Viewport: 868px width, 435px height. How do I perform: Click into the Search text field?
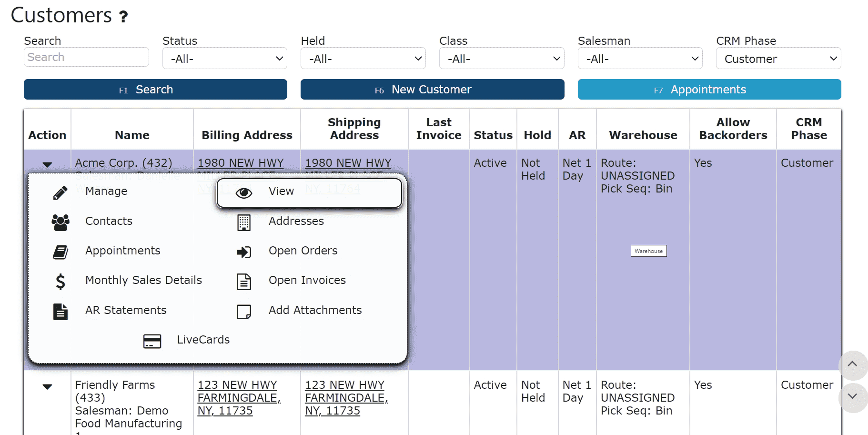pyautogui.click(x=86, y=57)
